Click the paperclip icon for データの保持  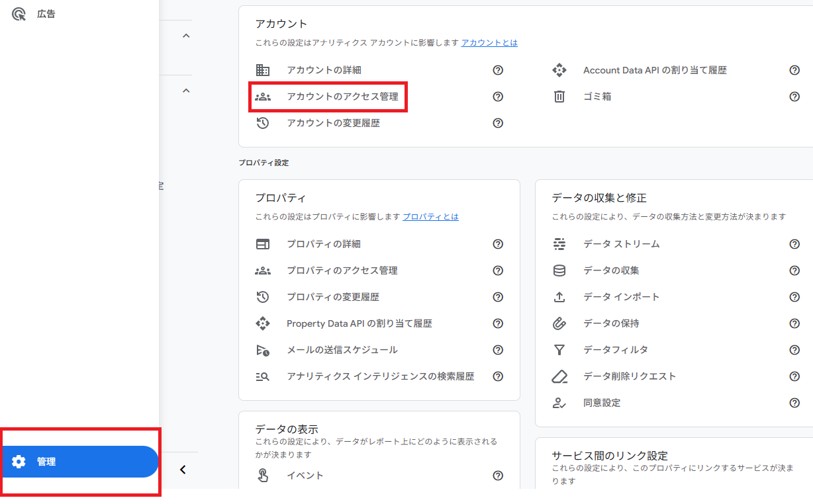coord(559,323)
